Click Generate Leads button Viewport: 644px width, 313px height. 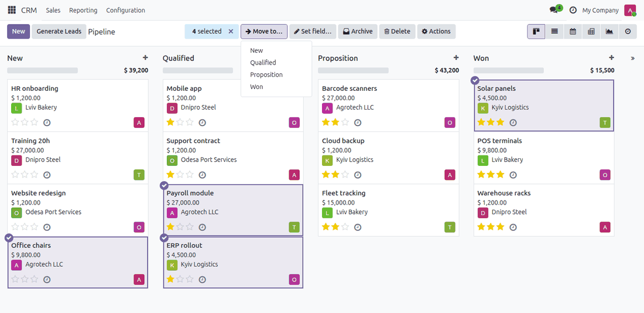[59, 31]
